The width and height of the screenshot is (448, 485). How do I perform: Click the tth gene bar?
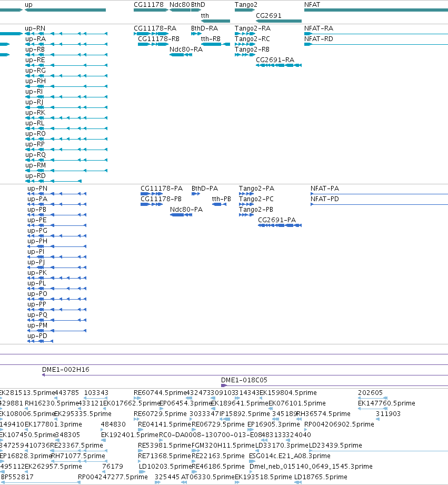[215, 21]
